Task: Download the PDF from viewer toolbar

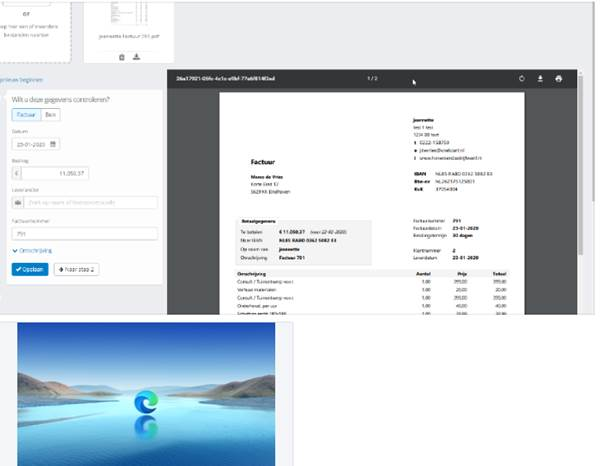Action: pyautogui.click(x=540, y=78)
